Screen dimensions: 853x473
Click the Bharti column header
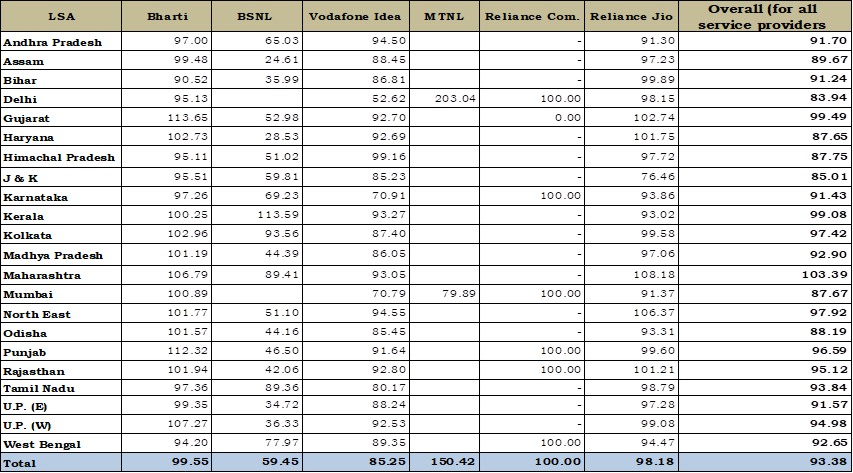point(166,17)
